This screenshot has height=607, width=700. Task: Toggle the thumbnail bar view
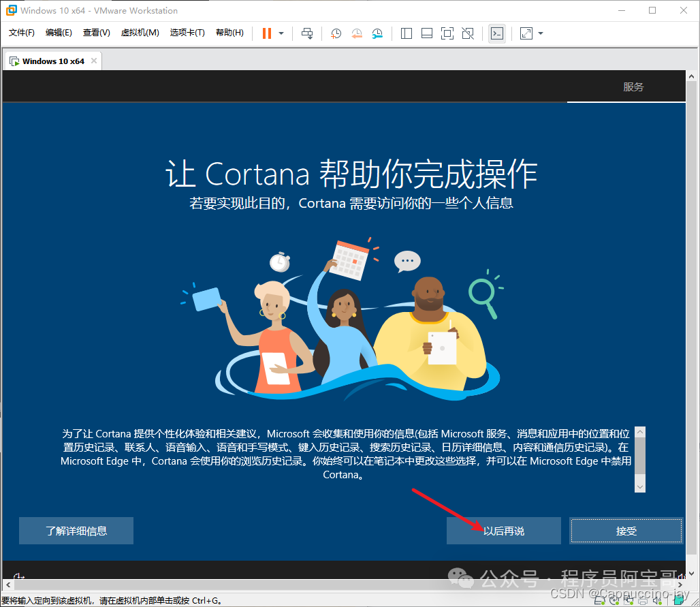tap(427, 33)
